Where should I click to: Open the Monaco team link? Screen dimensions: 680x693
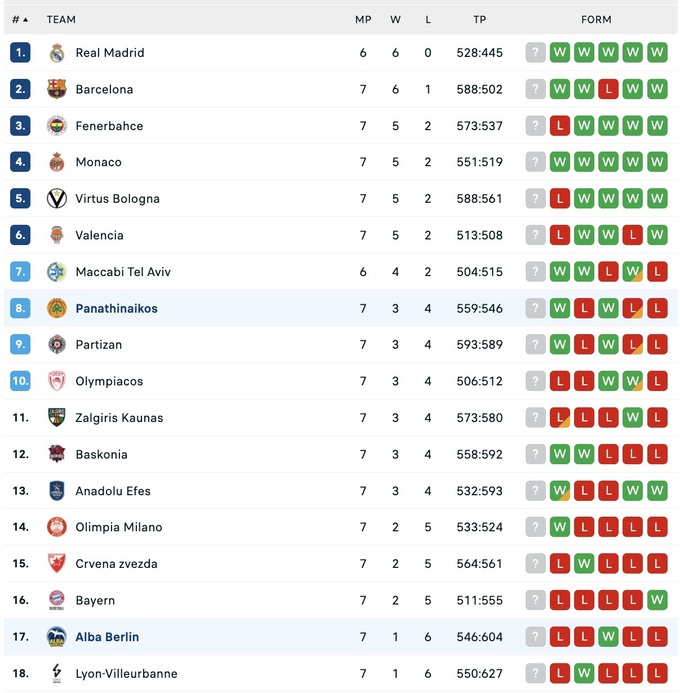pyautogui.click(x=98, y=162)
